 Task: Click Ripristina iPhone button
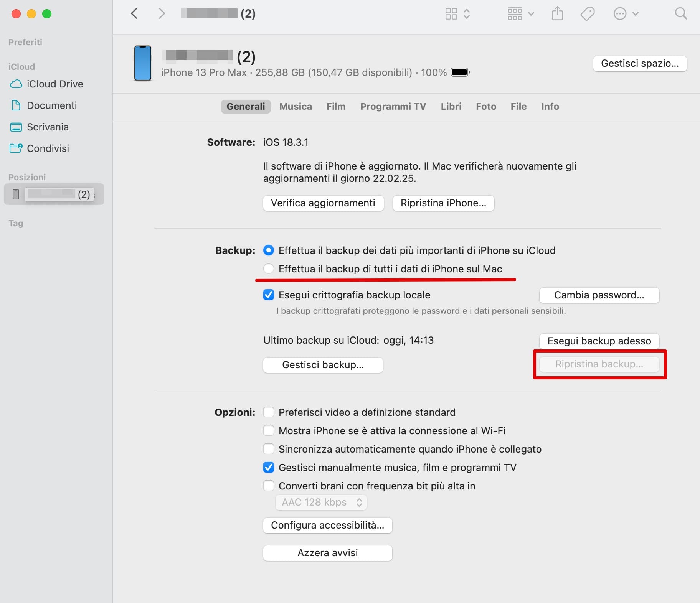coord(443,203)
